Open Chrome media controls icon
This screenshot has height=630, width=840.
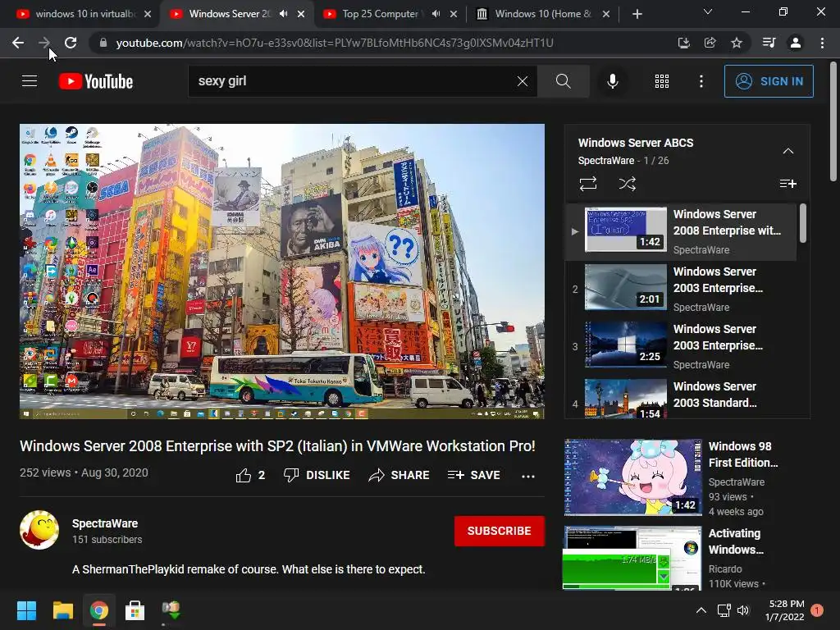tap(769, 43)
